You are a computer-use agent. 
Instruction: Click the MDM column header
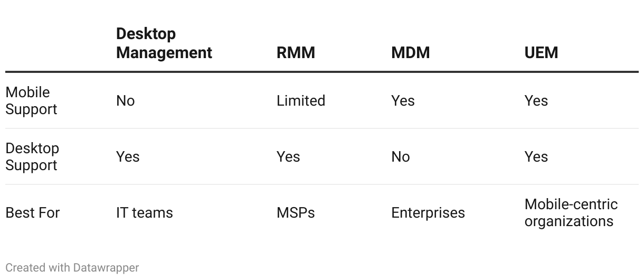tap(411, 53)
